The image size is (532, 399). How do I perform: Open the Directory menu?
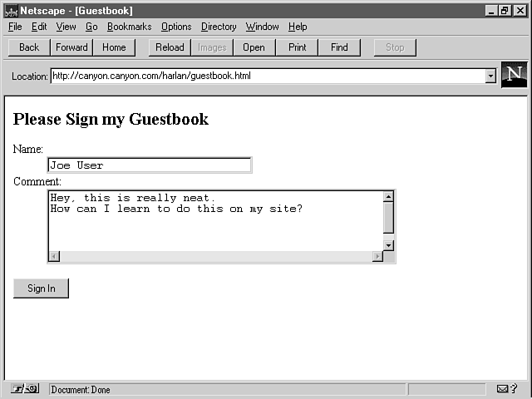(x=219, y=27)
